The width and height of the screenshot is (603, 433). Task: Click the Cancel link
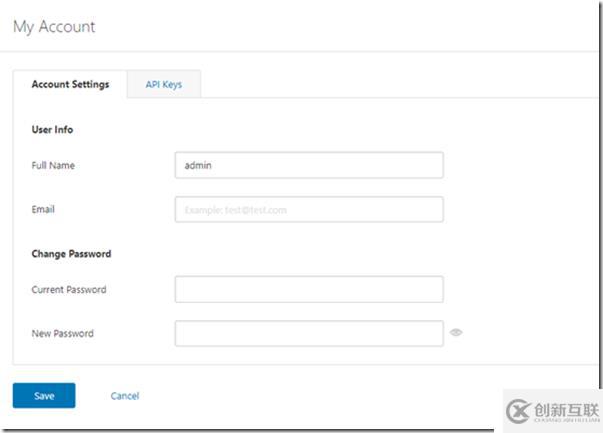(125, 396)
